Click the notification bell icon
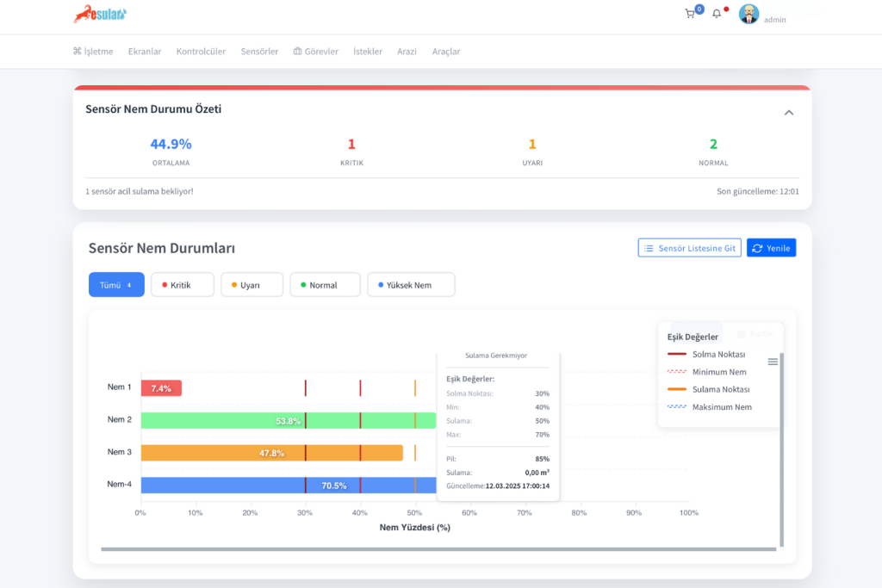This screenshot has height=588, width=882. [717, 14]
